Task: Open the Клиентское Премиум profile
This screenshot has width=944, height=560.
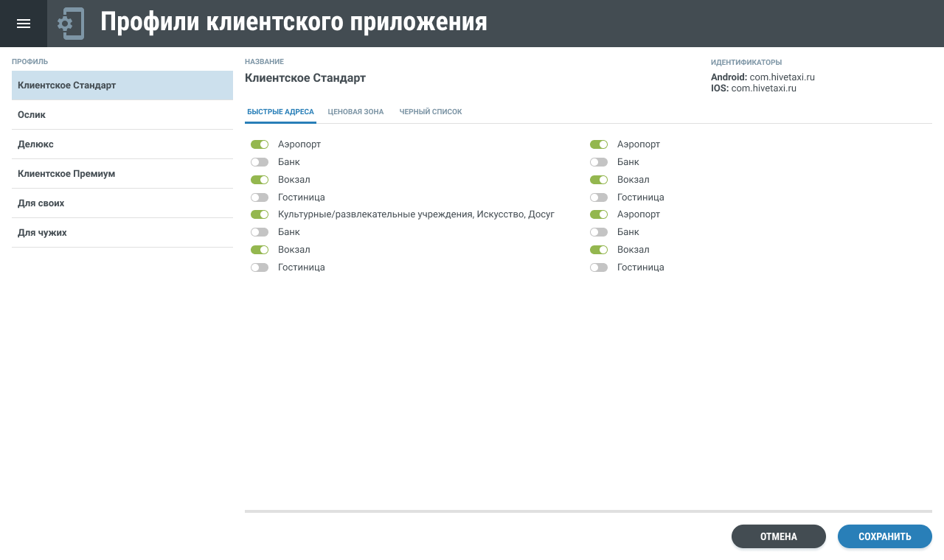Action: pos(122,174)
